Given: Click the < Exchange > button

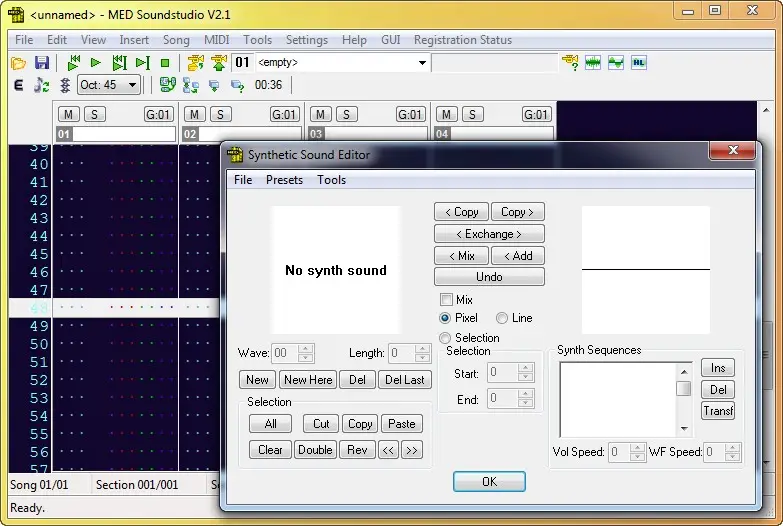Looking at the screenshot, I should point(489,234).
